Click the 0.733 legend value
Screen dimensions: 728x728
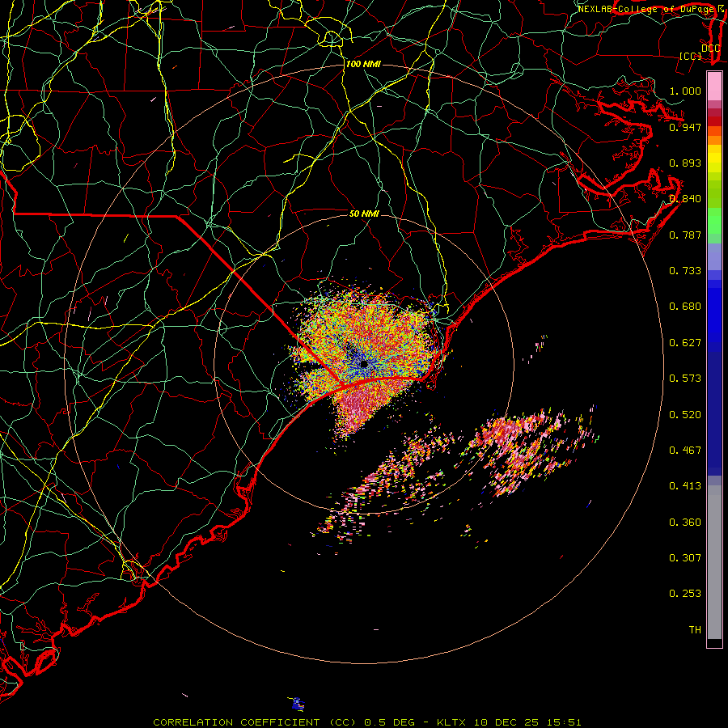[685, 271]
